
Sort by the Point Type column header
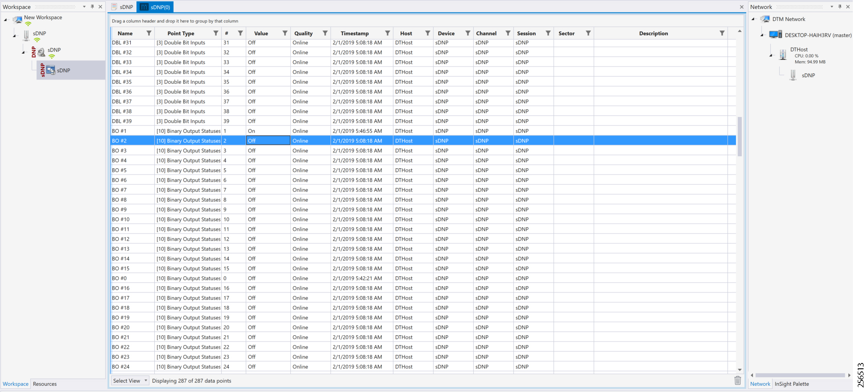(181, 33)
